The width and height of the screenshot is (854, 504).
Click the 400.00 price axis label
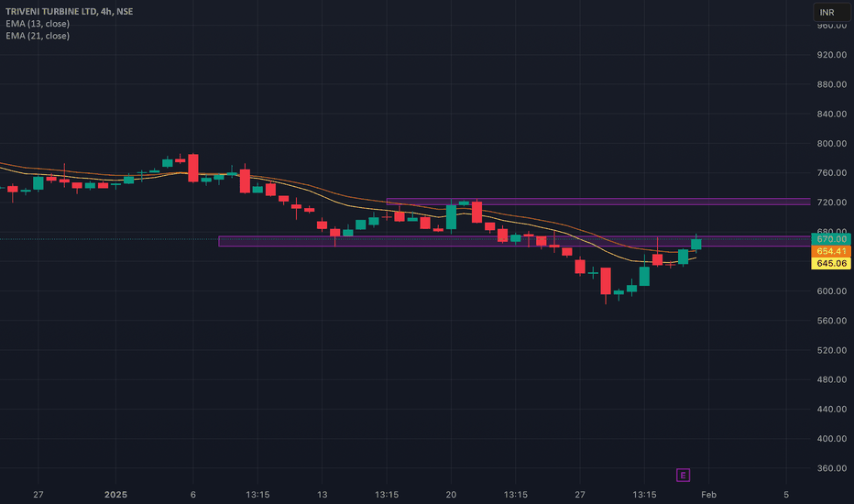coord(832,439)
